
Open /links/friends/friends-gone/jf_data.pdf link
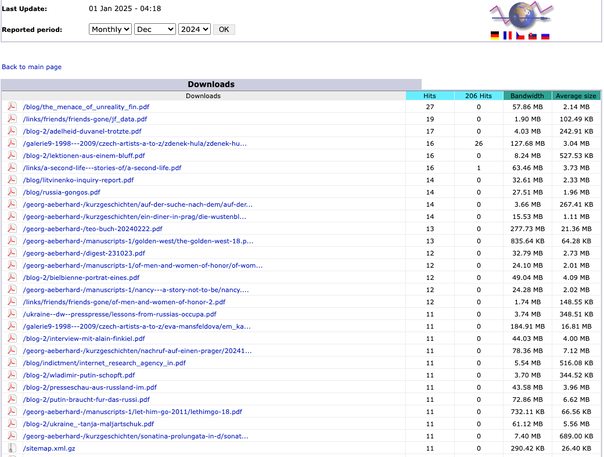[85, 119]
